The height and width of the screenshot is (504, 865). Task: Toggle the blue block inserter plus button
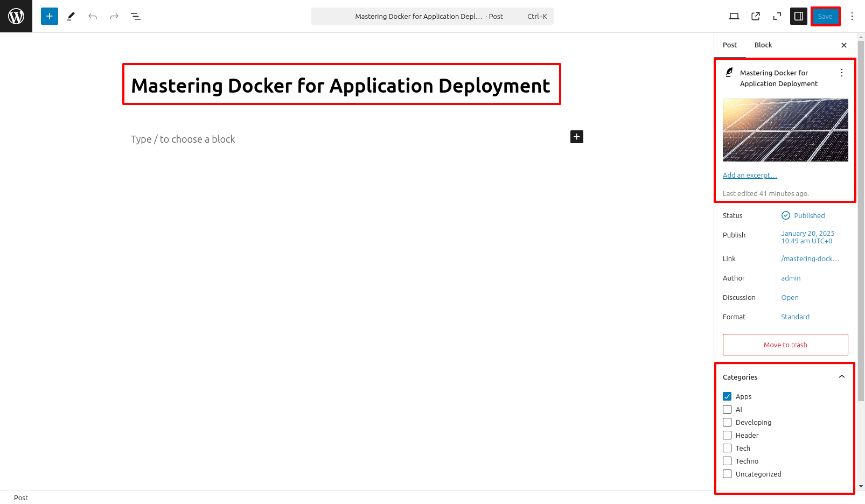[50, 16]
